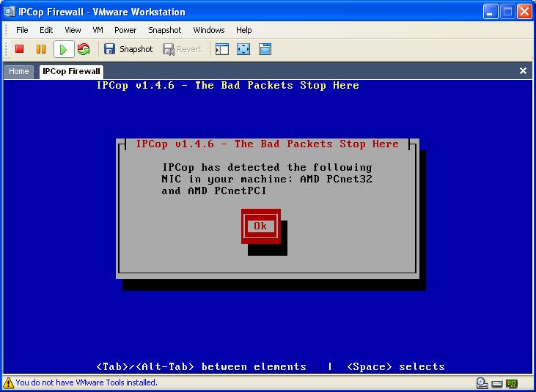Screen dimensions: 536x392
Task: Click the red Power Off button
Action: (20, 49)
